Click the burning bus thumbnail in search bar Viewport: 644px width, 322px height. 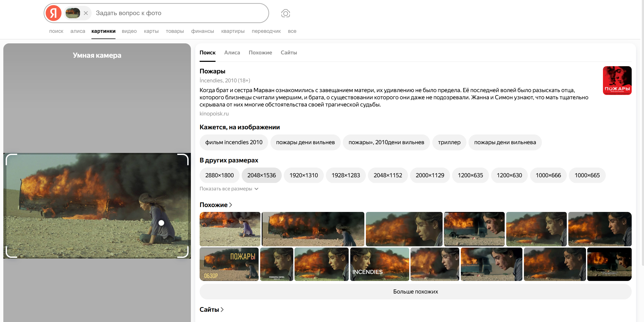(x=73, y=13)
